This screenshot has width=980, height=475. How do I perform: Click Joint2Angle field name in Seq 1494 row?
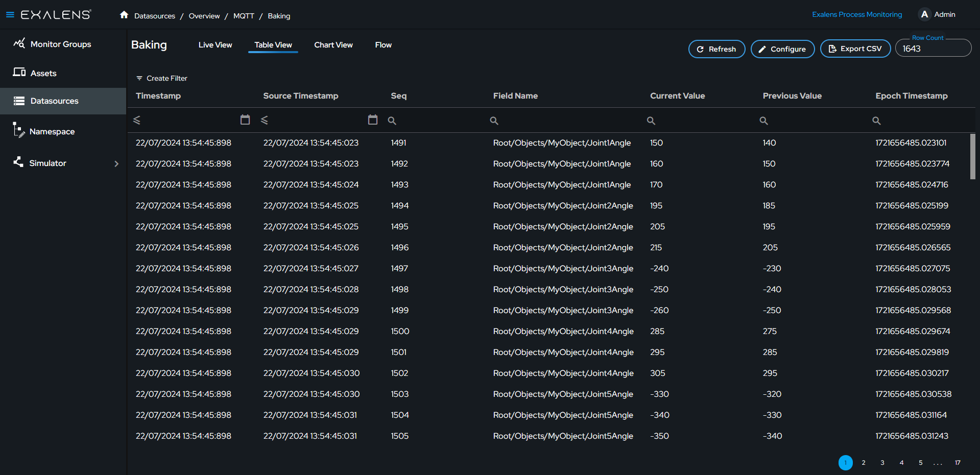pyautogui.click(x=563, y=206)
